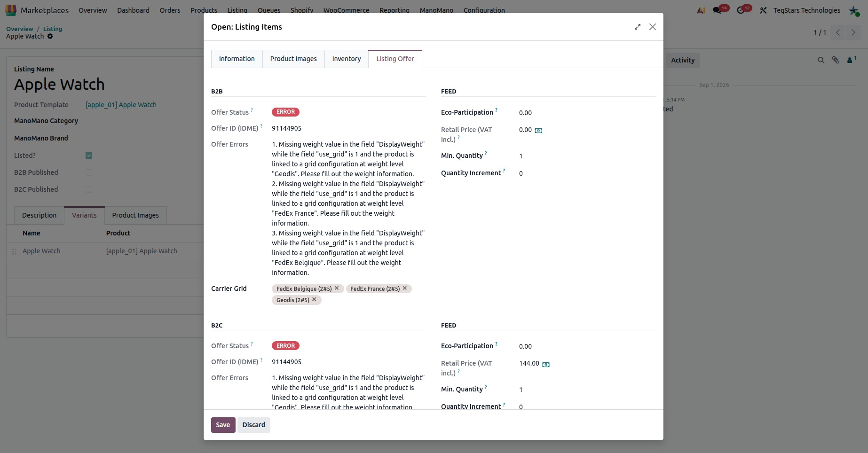Open debug tools wrench icon
The width and height of the screenshot is (868, 453).
pos(763,10)
